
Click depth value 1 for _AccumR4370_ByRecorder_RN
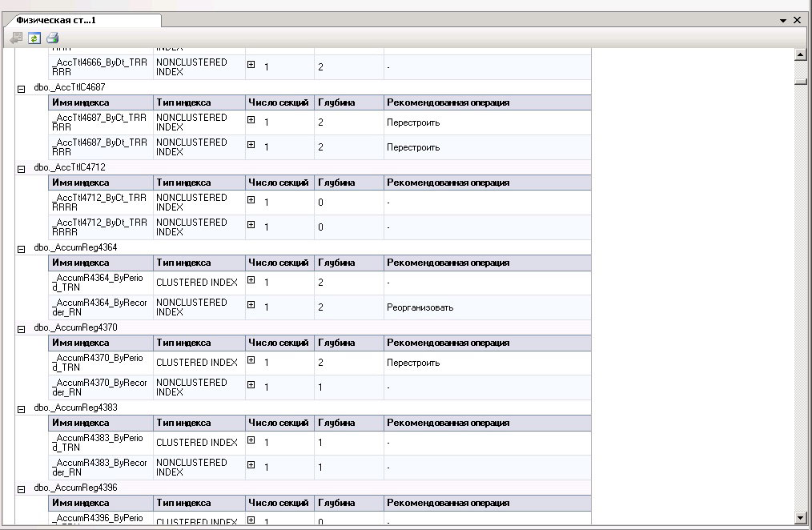(x=320, y=387)
